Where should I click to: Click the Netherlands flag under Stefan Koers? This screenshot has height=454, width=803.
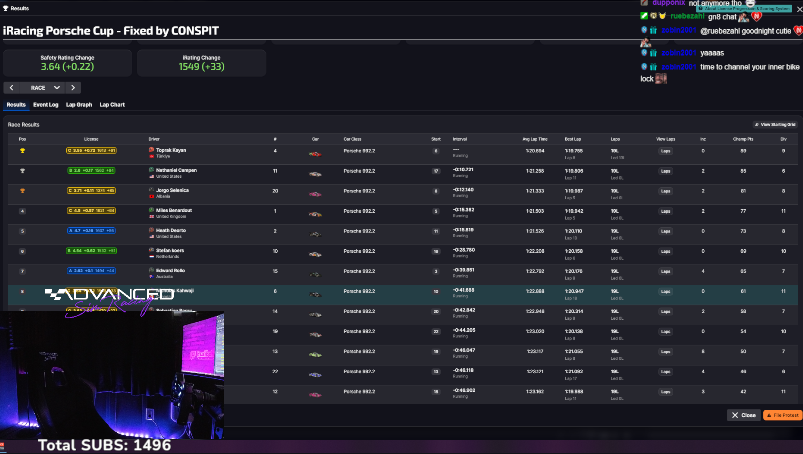pos(152,256)
